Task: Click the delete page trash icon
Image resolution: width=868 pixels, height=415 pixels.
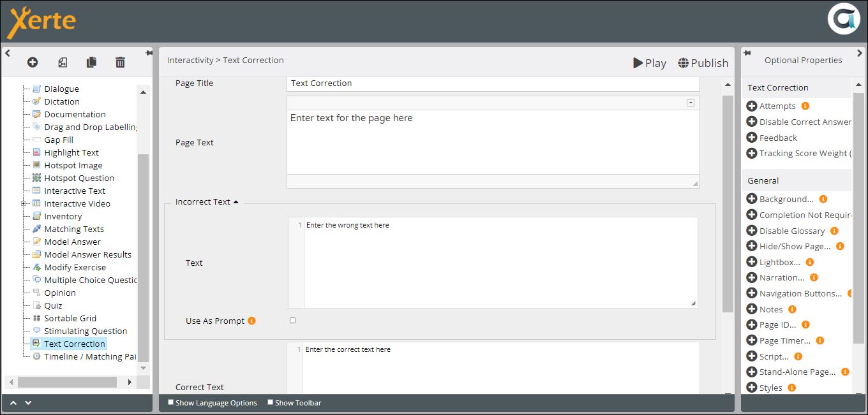Action: [120, 62]
